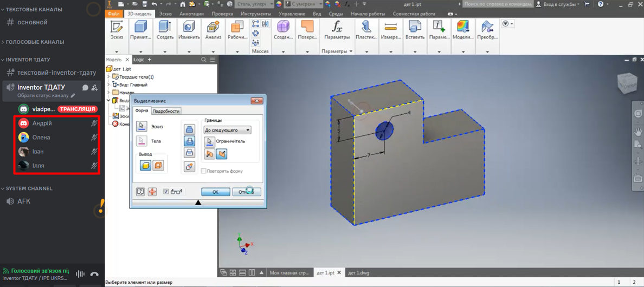Open the Аннотации ribbon tab

click(191, 14)
